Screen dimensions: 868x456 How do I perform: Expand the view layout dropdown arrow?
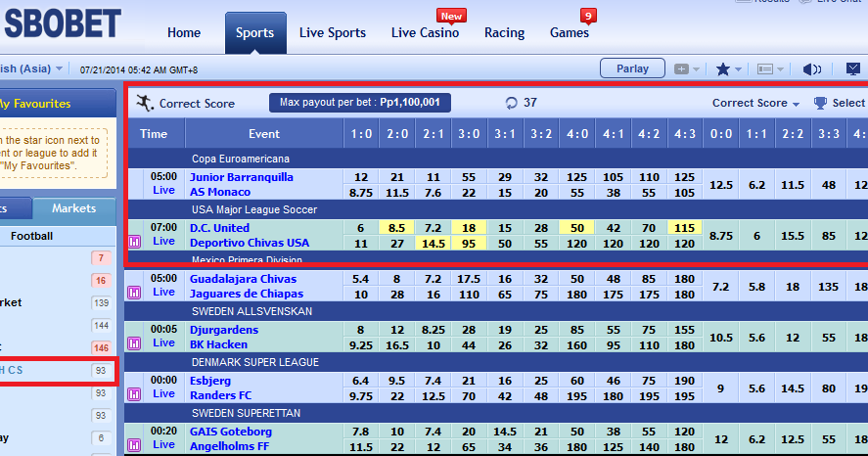[x=780, y=69]
